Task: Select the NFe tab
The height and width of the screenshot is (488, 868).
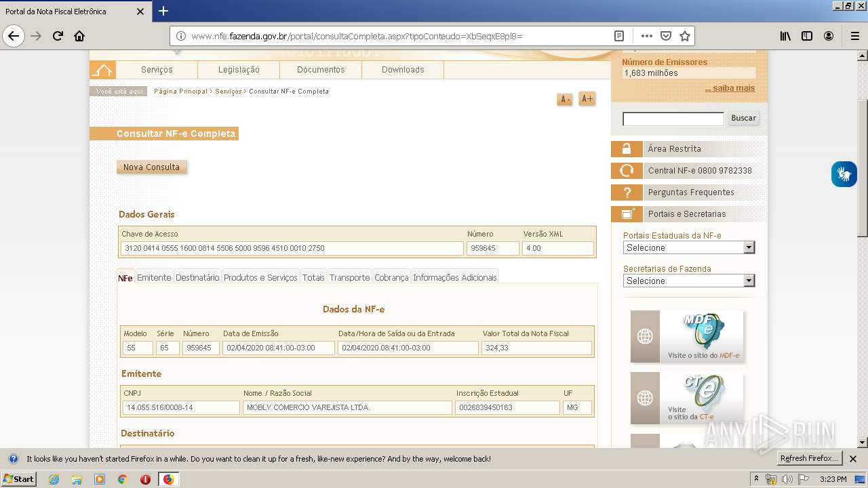Action: (125, 278)
